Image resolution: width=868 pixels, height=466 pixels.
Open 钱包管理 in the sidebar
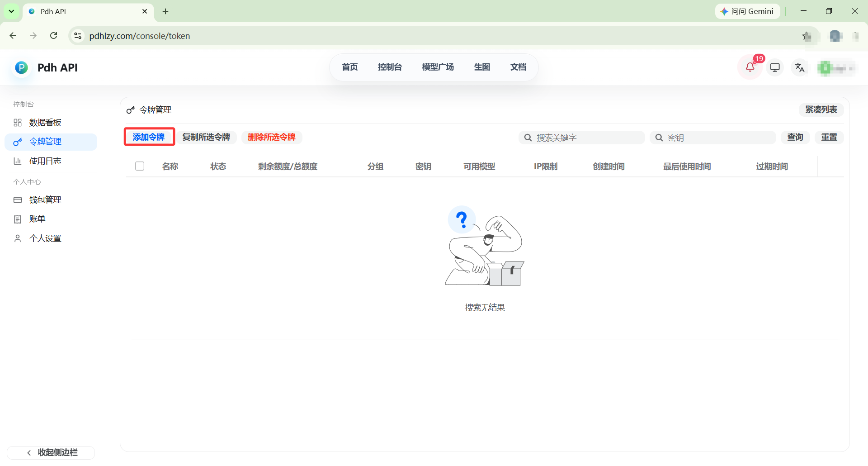tap(51, 200)
